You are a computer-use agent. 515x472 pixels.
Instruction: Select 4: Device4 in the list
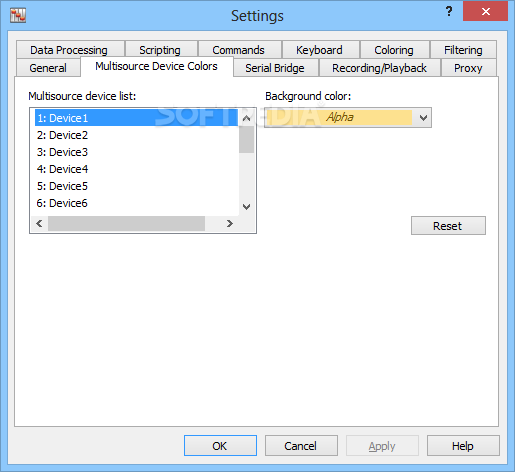coord(137,169)
